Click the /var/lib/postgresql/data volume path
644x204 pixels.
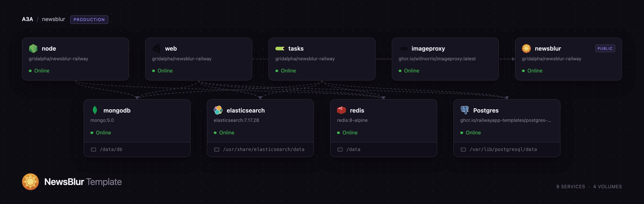coord(503,149)
